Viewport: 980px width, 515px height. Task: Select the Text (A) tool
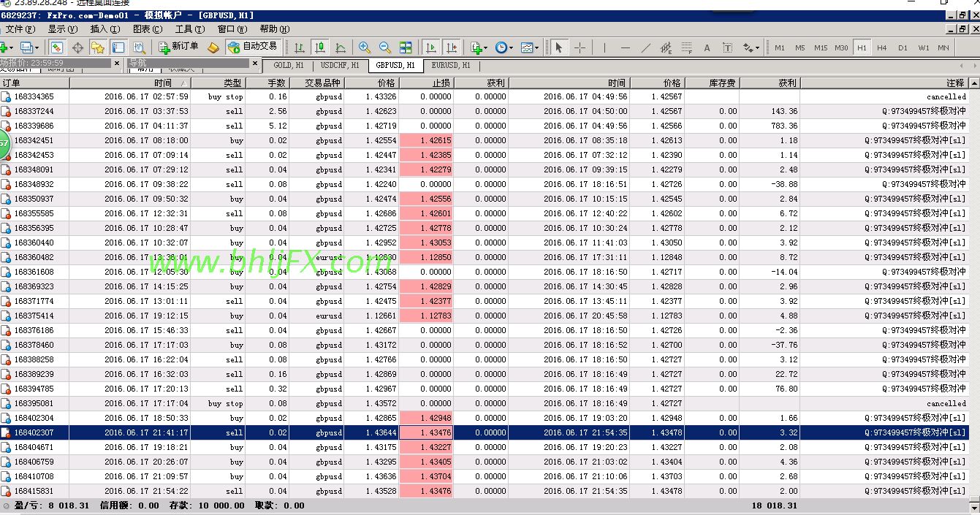tap(707, 47)
